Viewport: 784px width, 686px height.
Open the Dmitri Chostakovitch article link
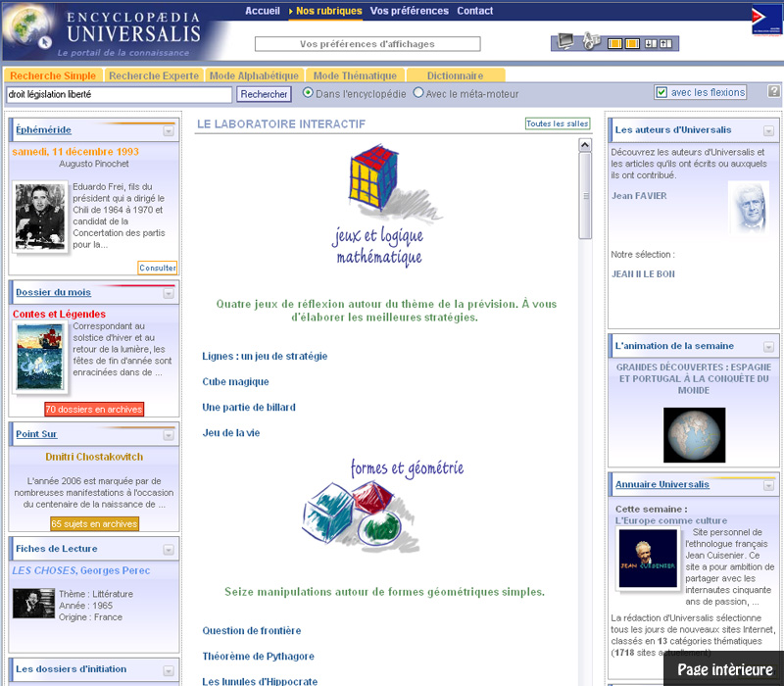coord(94,457)
